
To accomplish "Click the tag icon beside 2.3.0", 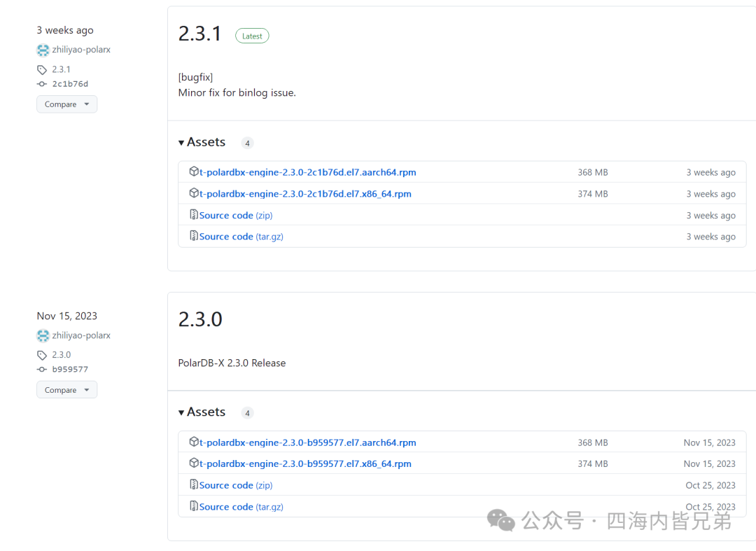I will click(x=42, y=355).
